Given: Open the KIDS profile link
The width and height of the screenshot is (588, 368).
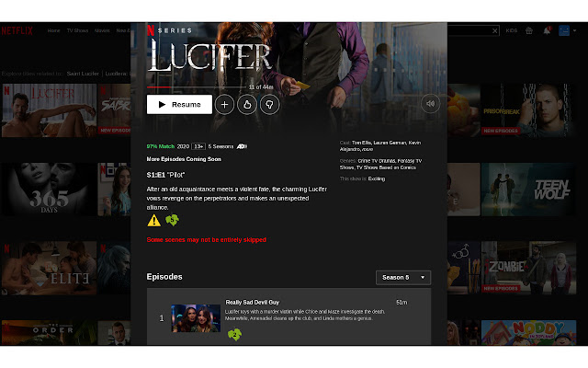Looking at the screenshot, I should [x=512, y=30].
